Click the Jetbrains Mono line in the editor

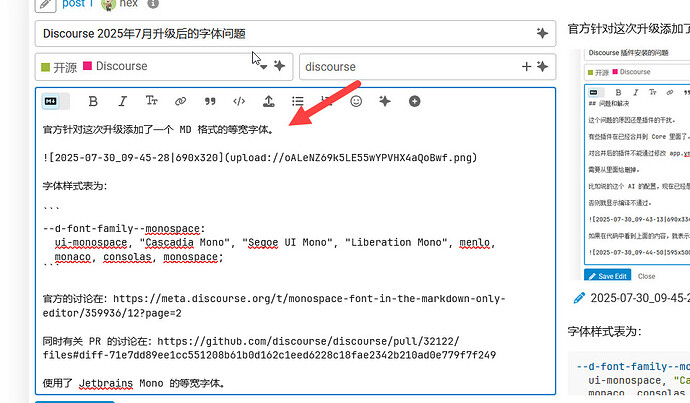(134, 383)
